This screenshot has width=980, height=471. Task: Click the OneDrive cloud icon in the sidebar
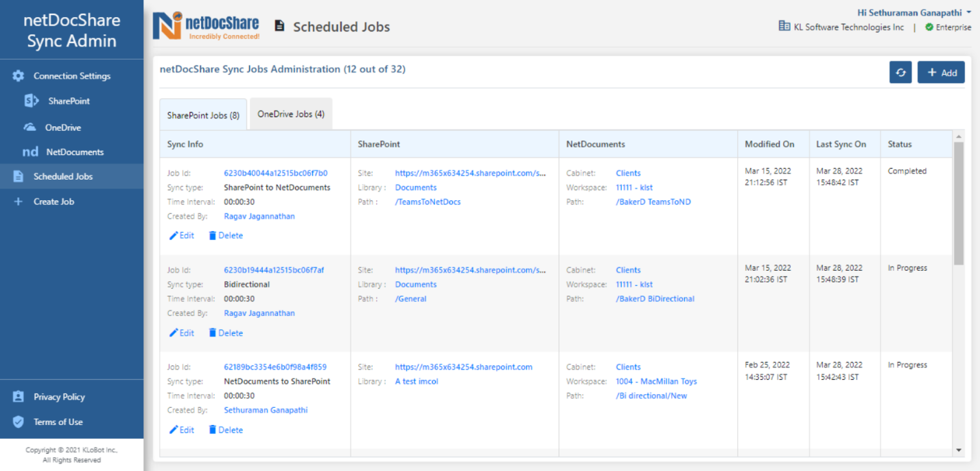tap(30, 127)
